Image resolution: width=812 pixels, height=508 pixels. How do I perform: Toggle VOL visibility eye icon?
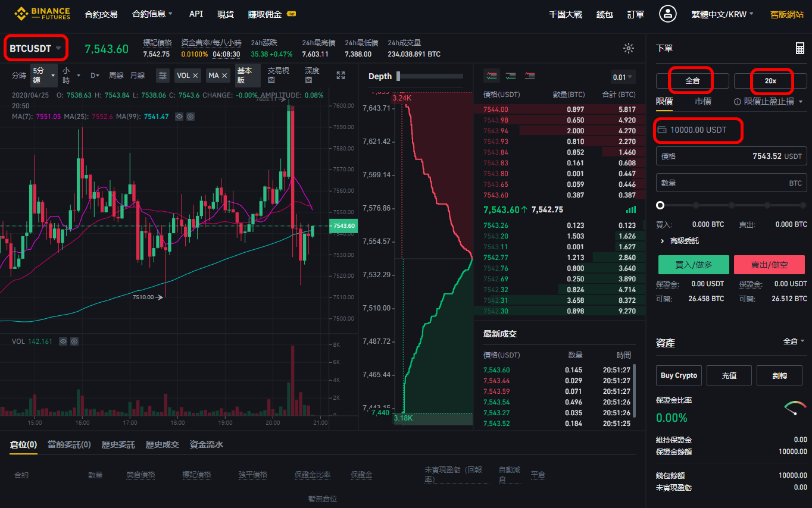[x=63, y=341]
